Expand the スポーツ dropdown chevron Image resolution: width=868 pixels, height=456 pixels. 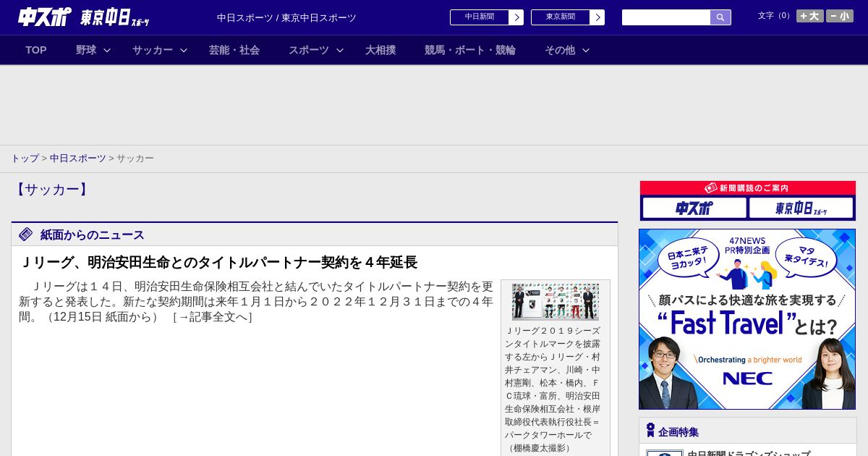click(x=340, y=51)
